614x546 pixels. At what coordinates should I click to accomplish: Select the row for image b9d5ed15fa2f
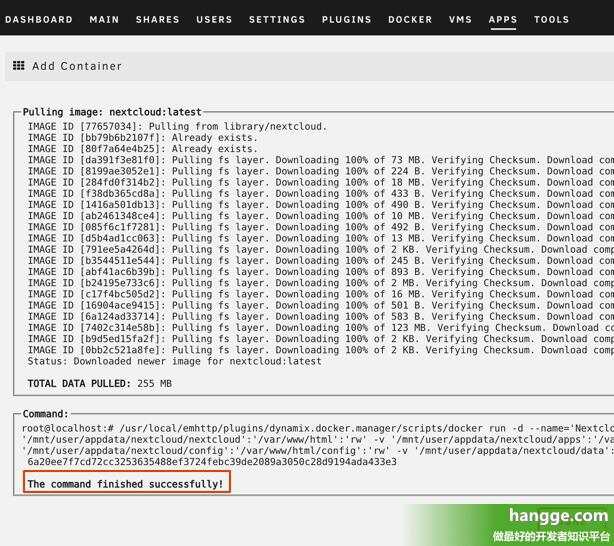coord(321,339)
